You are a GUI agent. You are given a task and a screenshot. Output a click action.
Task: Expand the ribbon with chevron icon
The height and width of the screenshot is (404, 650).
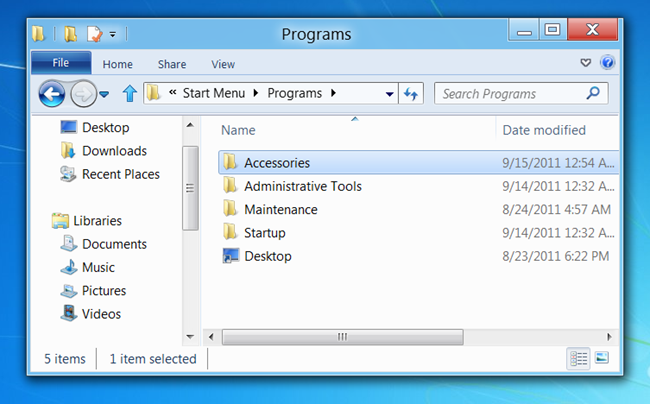click(x=585, y=63)
